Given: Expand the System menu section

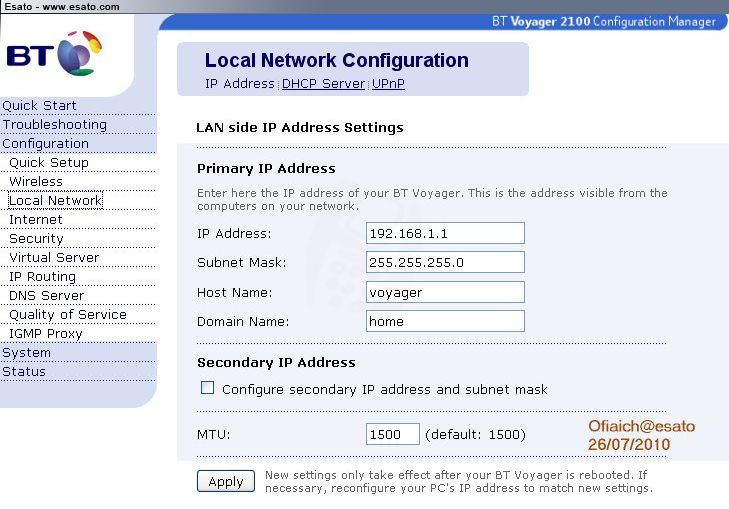Looking at the screenshot, I should tap(27, 353).
